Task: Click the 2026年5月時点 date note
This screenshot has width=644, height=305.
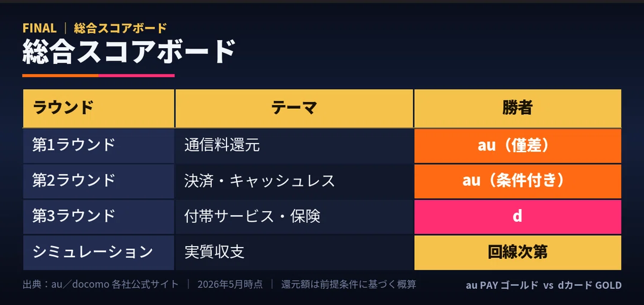Action: 230,285
